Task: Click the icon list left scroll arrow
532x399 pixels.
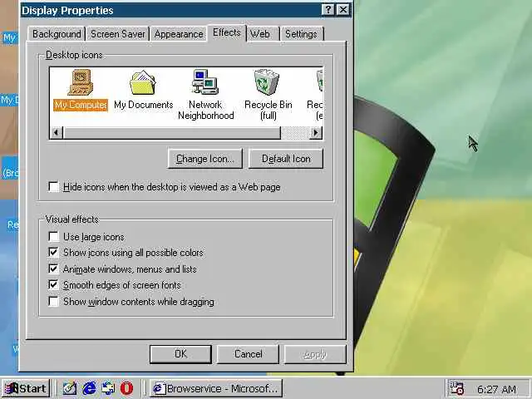Action: pos(57,133)
